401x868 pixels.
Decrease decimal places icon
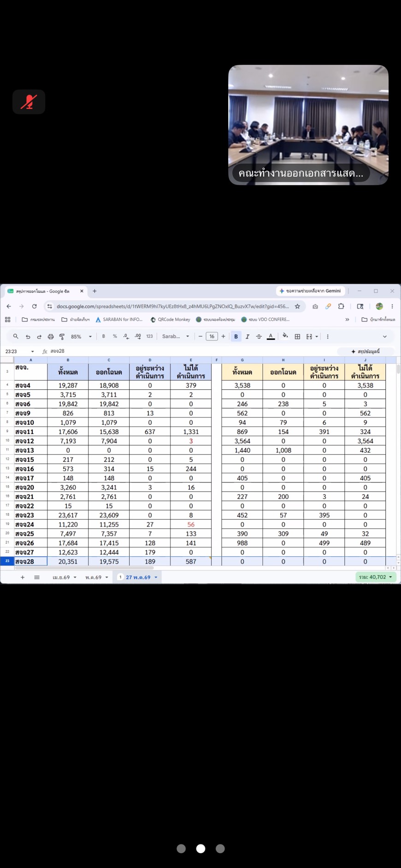[126, 336]
